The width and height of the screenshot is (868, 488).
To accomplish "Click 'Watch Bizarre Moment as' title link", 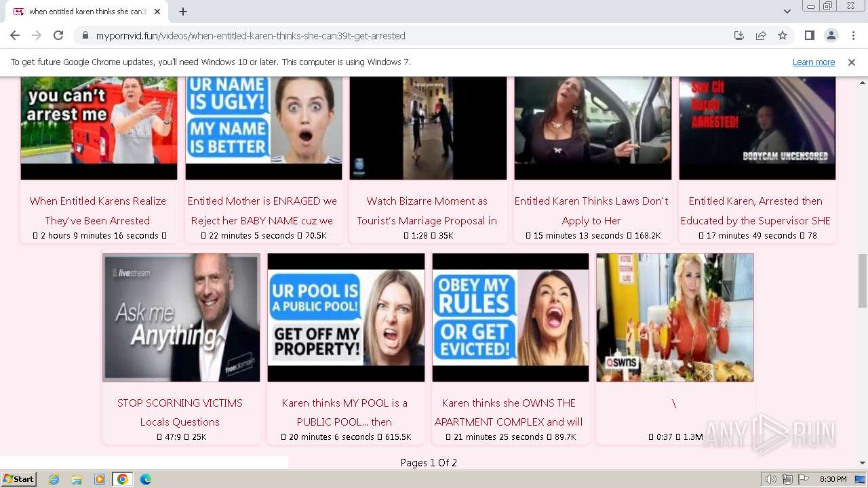I will click(427, 211).
